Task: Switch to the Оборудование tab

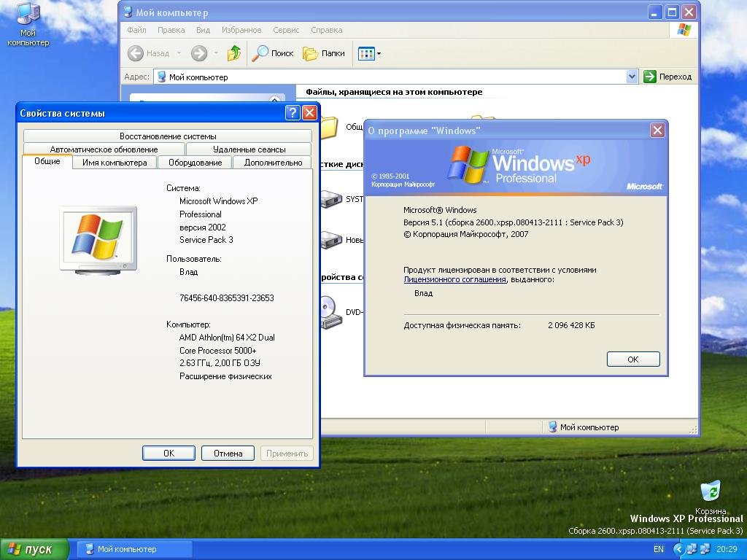Action: point(195,163)
